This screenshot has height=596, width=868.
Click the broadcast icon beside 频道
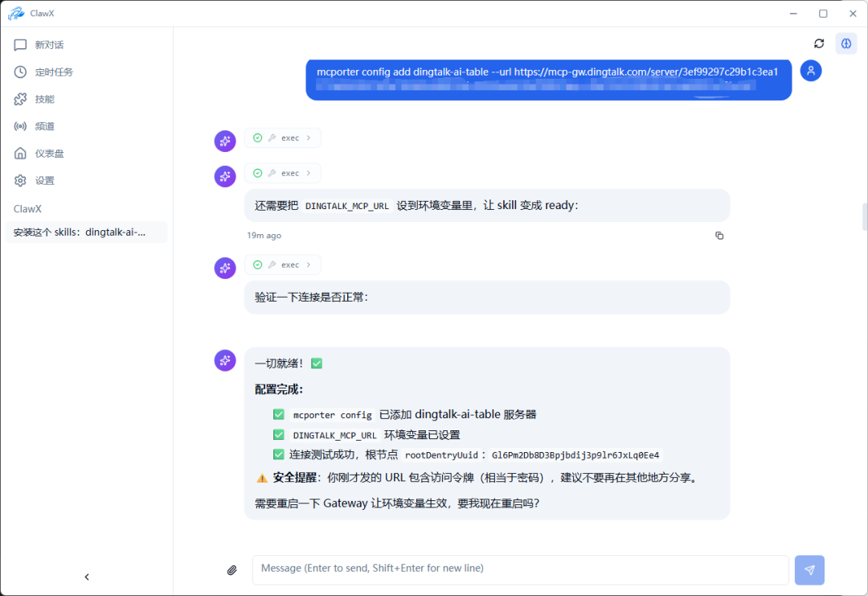(20, 126)
